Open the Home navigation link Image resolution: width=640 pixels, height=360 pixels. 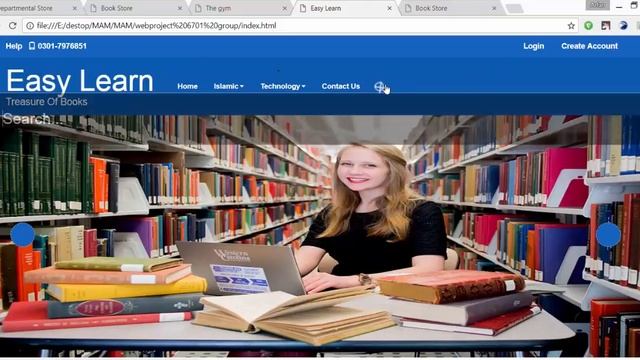187,86
